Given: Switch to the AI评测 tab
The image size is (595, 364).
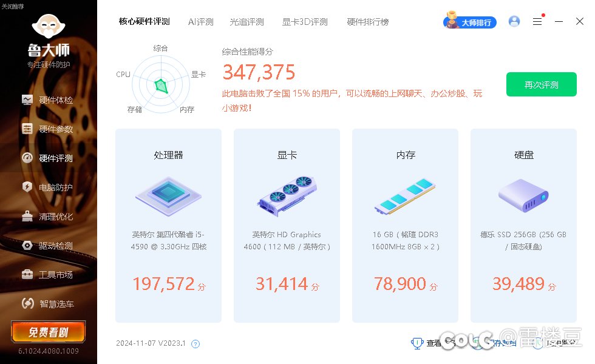Looking at the screenshot, I should [201, 22].
